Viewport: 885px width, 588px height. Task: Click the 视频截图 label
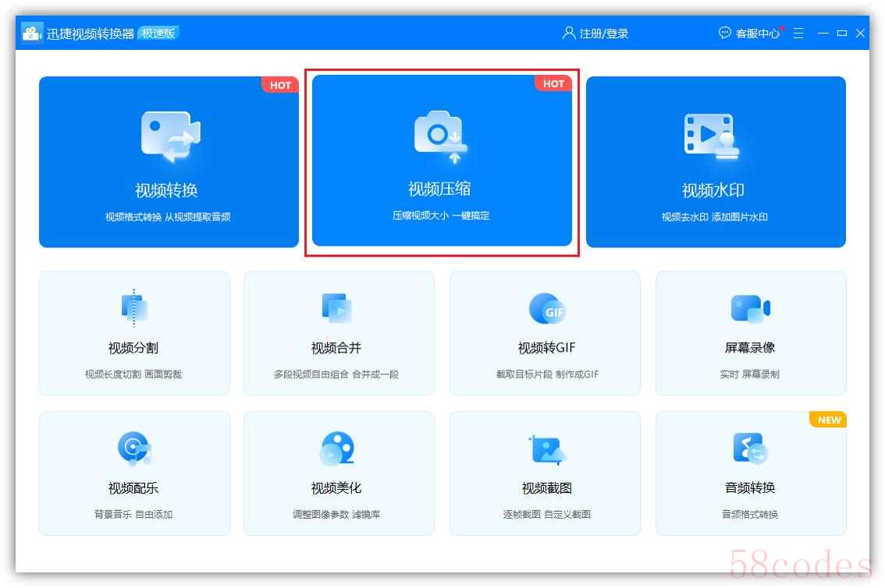[546, 487]
